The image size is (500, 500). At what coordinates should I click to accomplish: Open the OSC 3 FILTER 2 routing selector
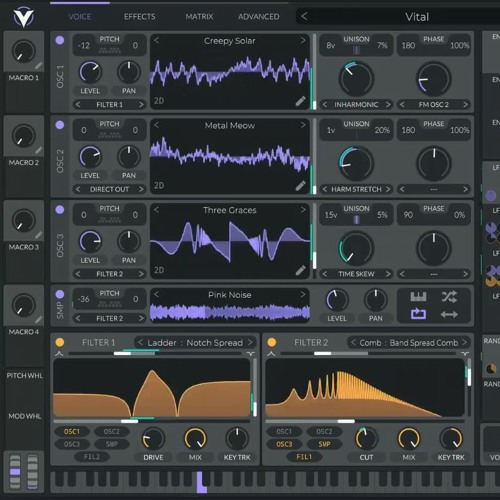pos(109,274)
